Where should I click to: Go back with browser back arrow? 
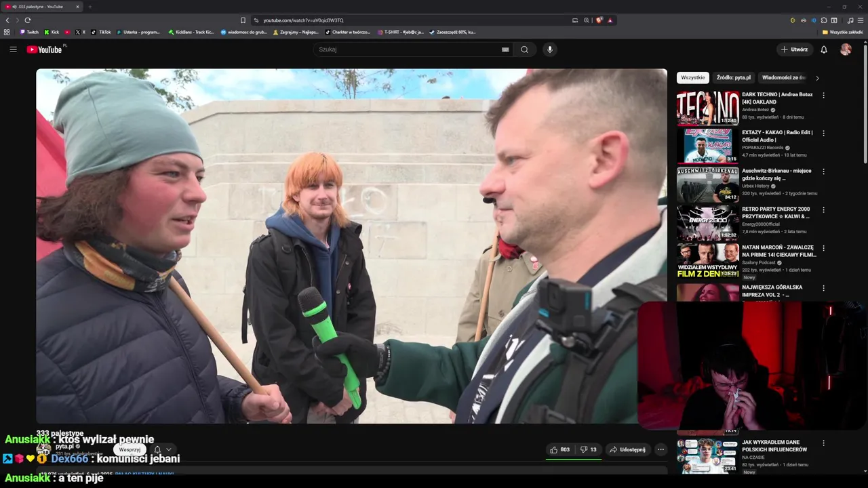point(7,20)
